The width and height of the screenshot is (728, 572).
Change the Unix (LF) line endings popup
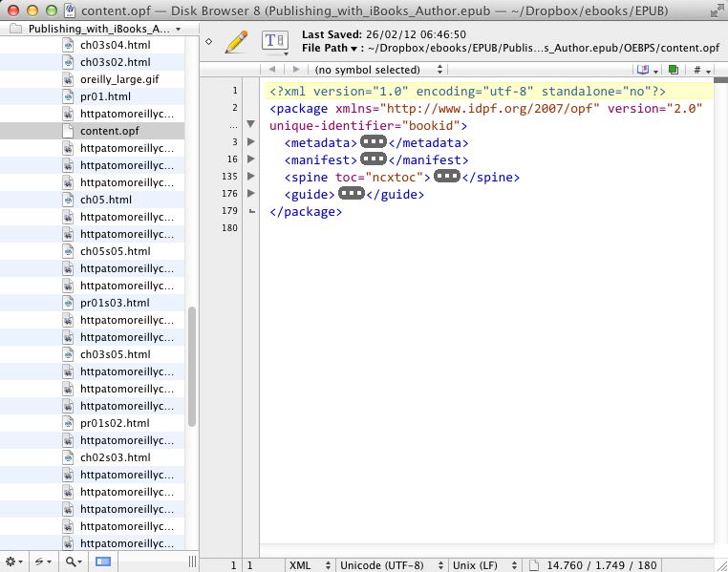point(484,565)
